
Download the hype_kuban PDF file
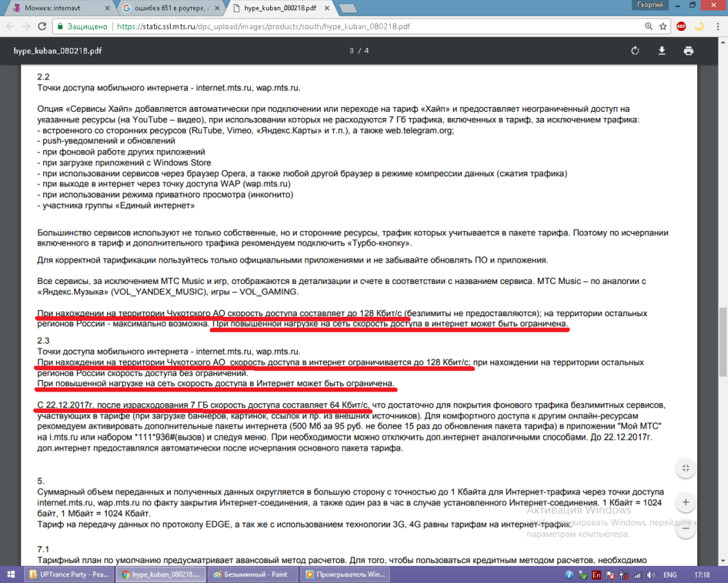(662, 51)
